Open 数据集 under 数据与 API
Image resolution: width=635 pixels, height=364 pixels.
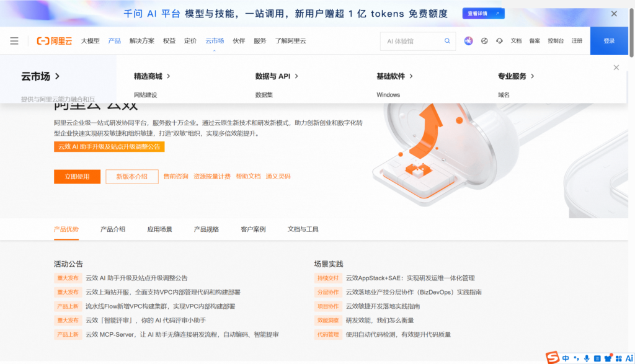pos(264,95)
